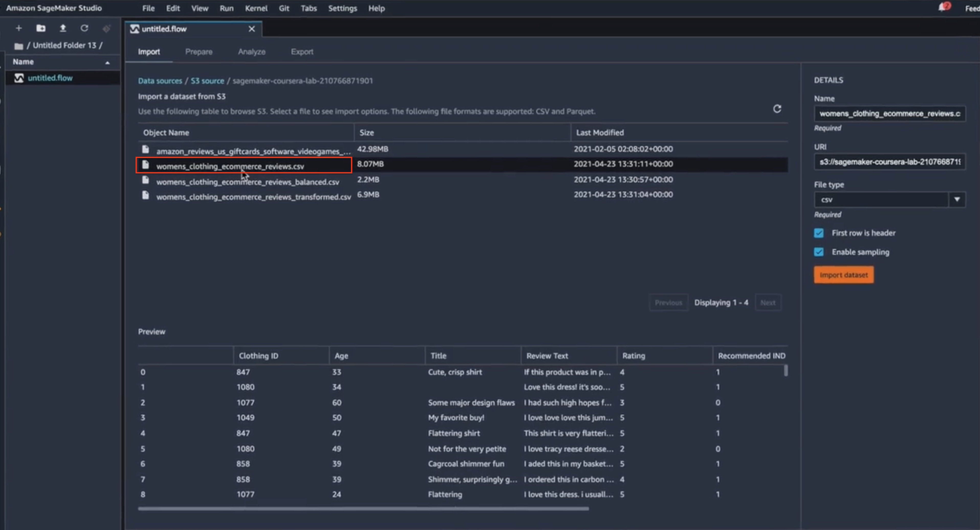Click the preview horizontal scrollbar
This screenshot has width=980, height=530.
(x=363, y=508)
